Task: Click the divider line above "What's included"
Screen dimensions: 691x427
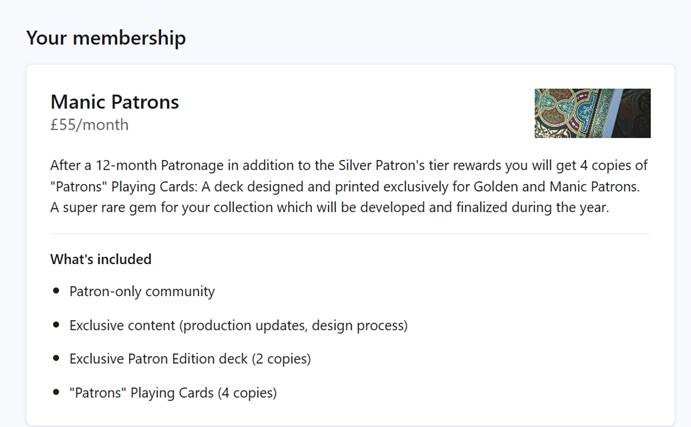Action: [350, 234]
